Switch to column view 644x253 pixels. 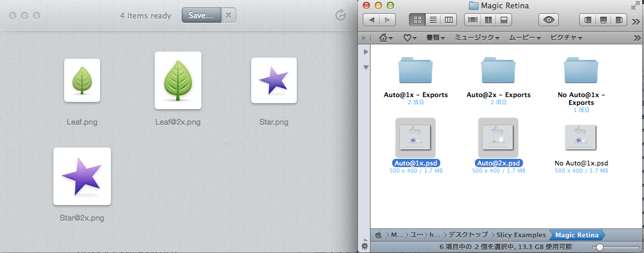coord(448,20)
